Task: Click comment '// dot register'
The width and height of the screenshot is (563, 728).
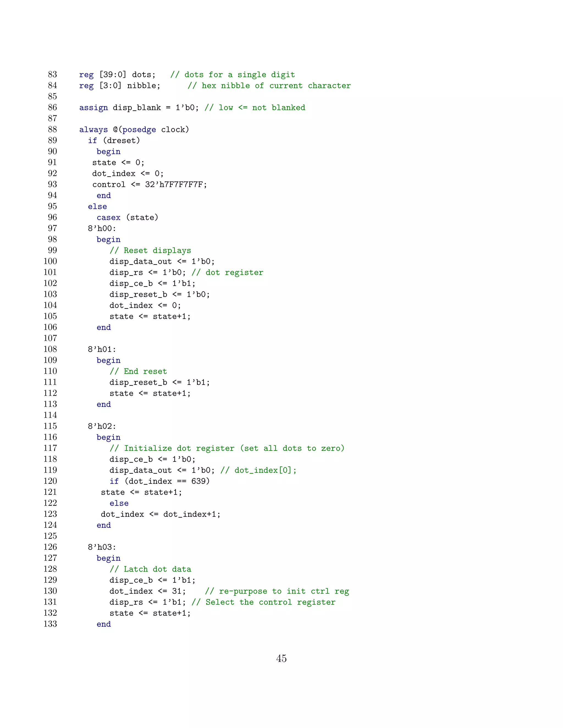Action: pyautogui.click(x=227, y=273)
